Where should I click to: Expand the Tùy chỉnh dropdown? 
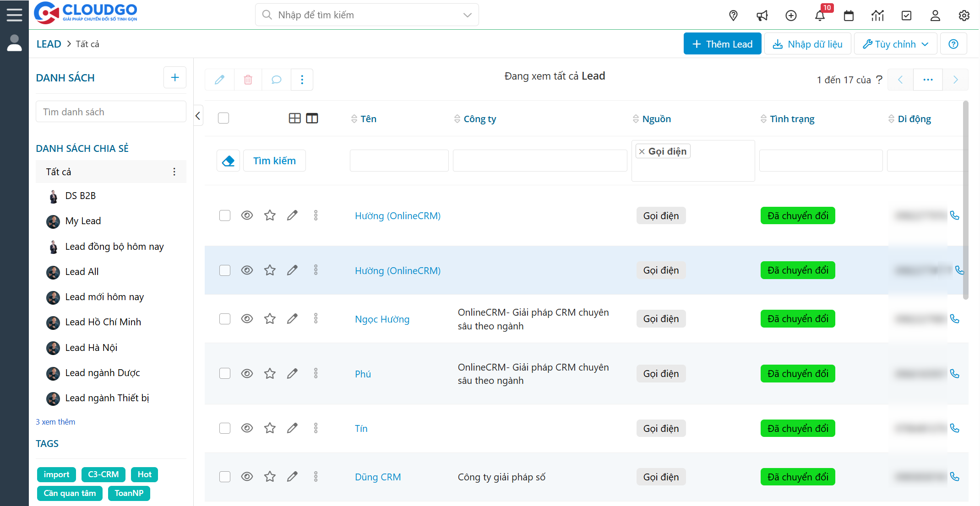tap(895, 44)
